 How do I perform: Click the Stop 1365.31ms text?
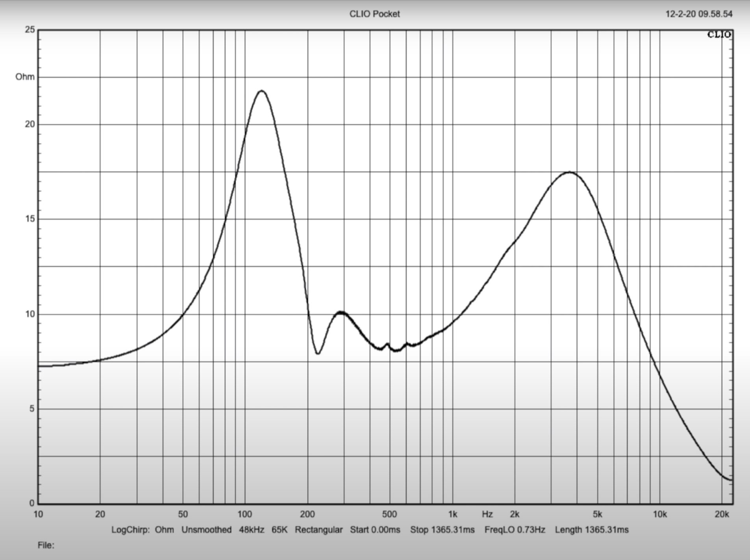(x=442, y=530)
